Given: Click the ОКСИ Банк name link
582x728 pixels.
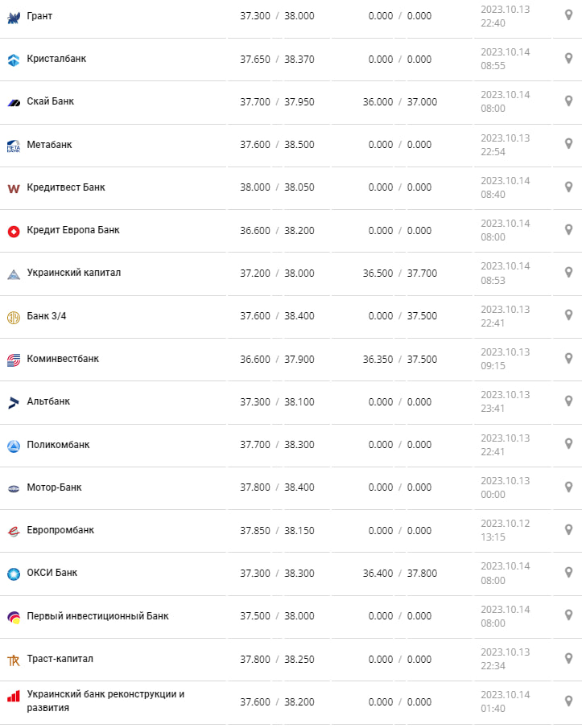Looking at the screenshot, I should point(52,573).
